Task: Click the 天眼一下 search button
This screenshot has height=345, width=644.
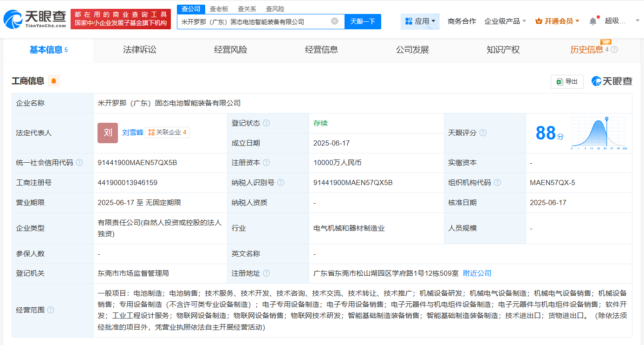Action: 363,21
